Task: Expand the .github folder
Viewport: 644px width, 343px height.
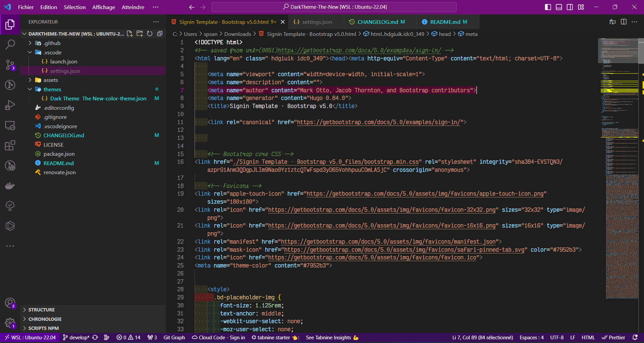Action: point(93,43)
